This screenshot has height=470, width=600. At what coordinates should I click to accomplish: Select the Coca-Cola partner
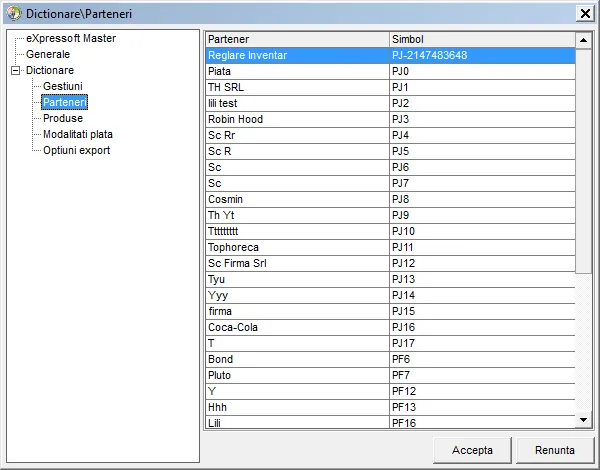tap(297, 328)
